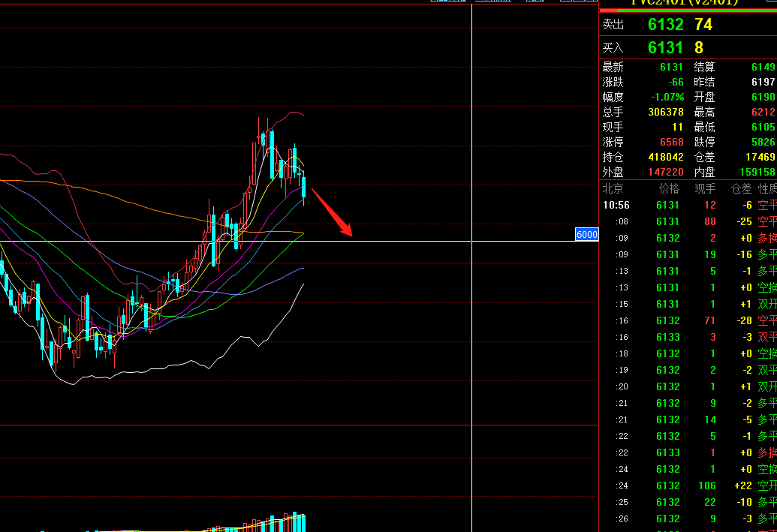Select the PVC2401 contract title
The image size is (777, 532).
[683, 2]
